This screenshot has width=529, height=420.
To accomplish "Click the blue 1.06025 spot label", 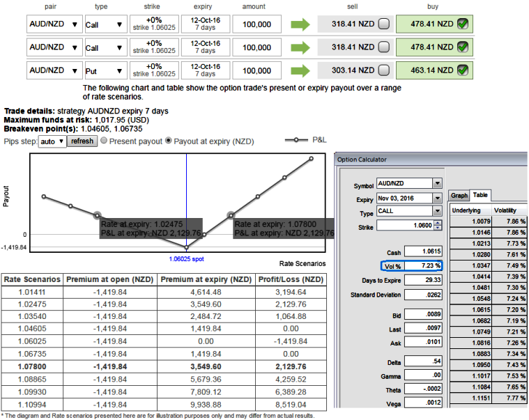I will (x=185, y=258).
